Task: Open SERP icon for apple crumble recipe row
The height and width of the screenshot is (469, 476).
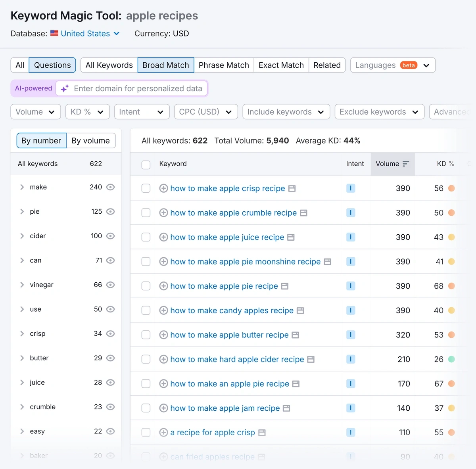Action: [x=303, y=213]
